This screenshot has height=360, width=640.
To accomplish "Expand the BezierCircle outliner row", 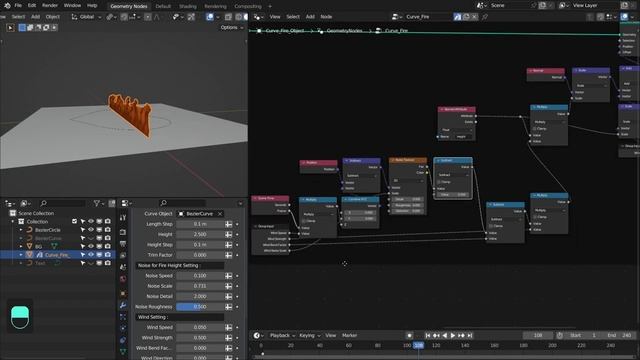I will pos(21,230).
